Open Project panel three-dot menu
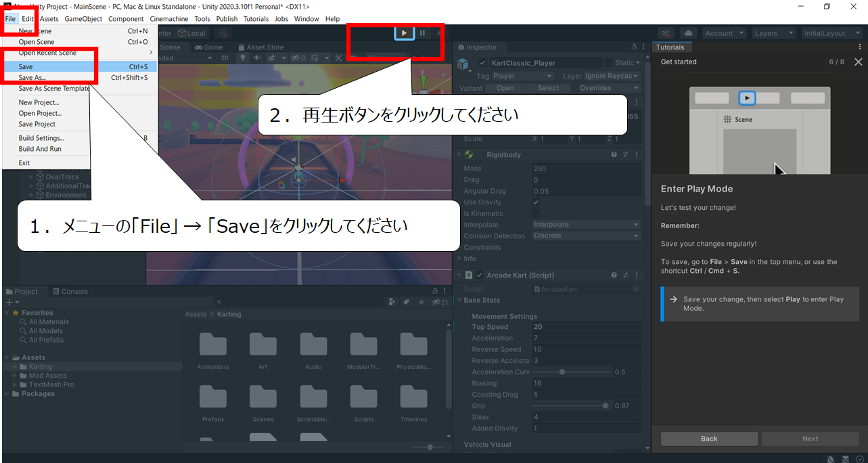 (x=443, y=292)
